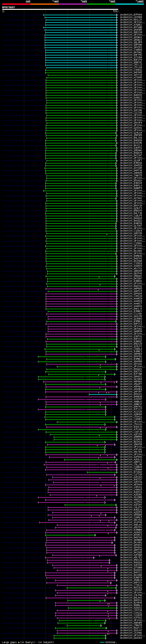Select label UniRef100_C0PN33

(131, 70)
